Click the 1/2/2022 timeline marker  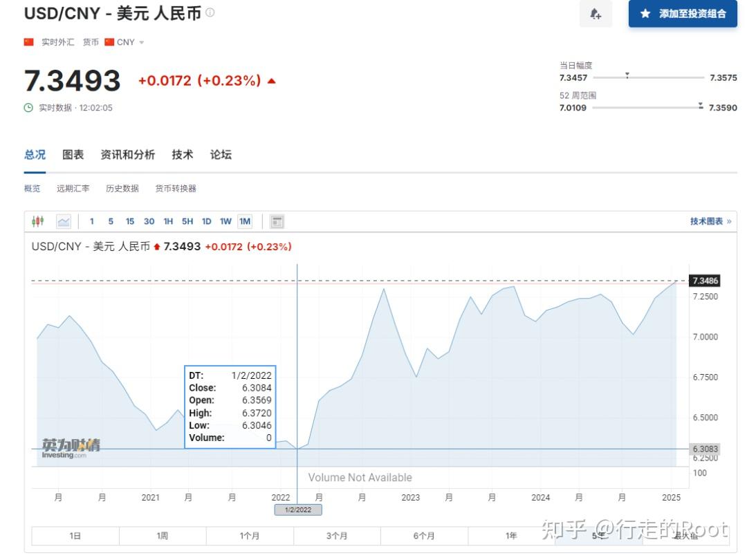(x=297, y=510)
